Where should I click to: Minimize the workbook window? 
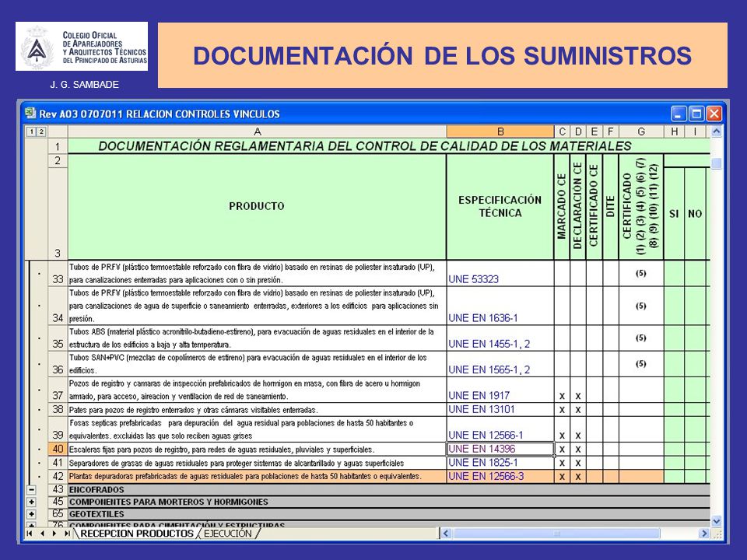pyautogui.click(x=679, y=114)
